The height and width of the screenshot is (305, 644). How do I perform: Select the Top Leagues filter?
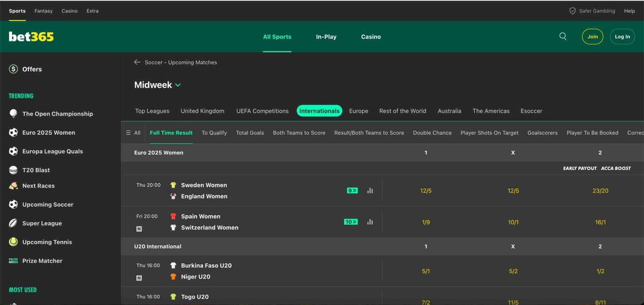pos(152,111)
